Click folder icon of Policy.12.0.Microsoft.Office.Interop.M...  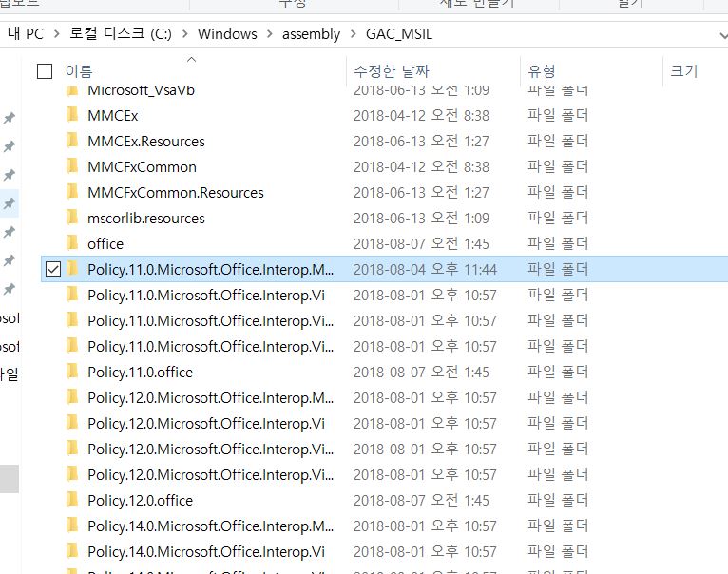[72, 397]
